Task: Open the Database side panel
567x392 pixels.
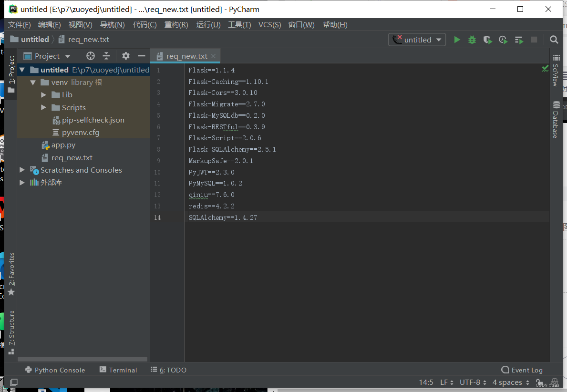Action: [x=556, y=120]
